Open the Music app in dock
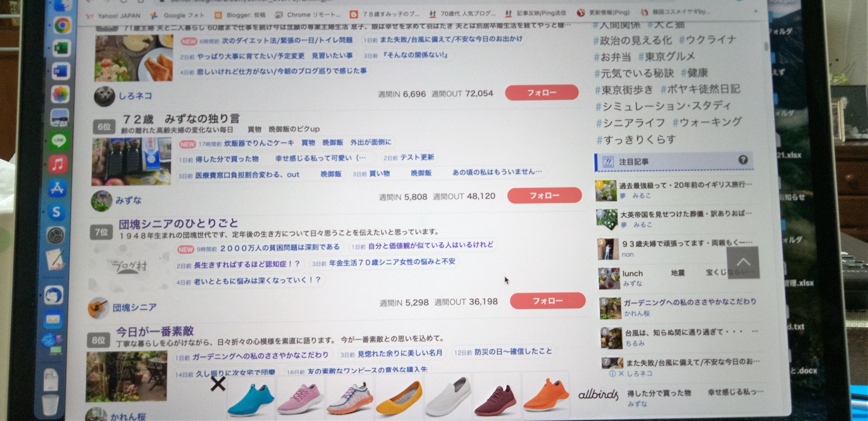The width and height of the screenshot is (868, 421). 58,164
